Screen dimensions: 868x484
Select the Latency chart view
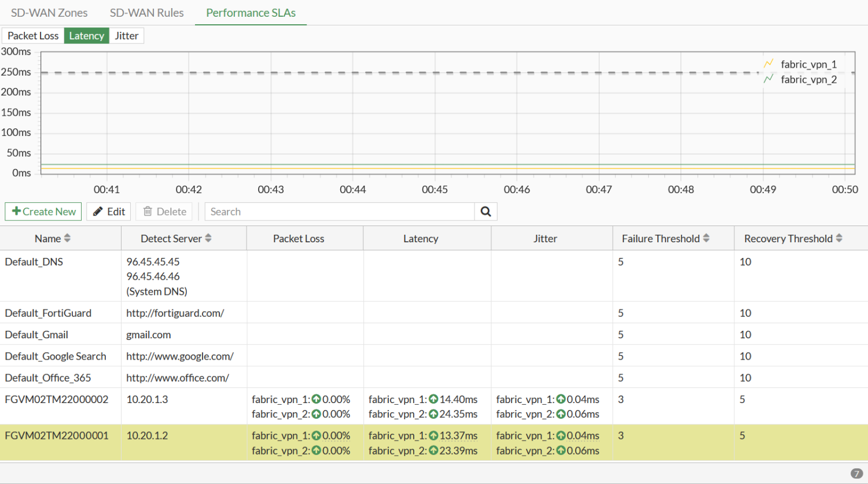point(86,36)
